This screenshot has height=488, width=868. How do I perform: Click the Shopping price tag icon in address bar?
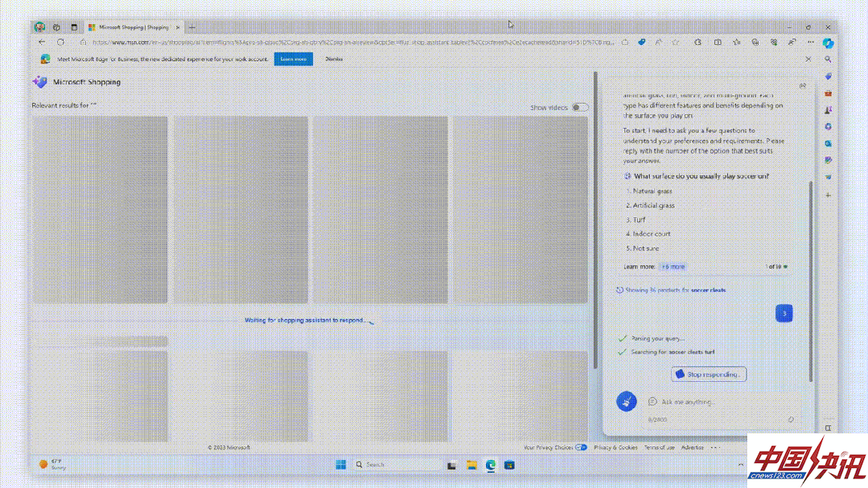(642, 42)
